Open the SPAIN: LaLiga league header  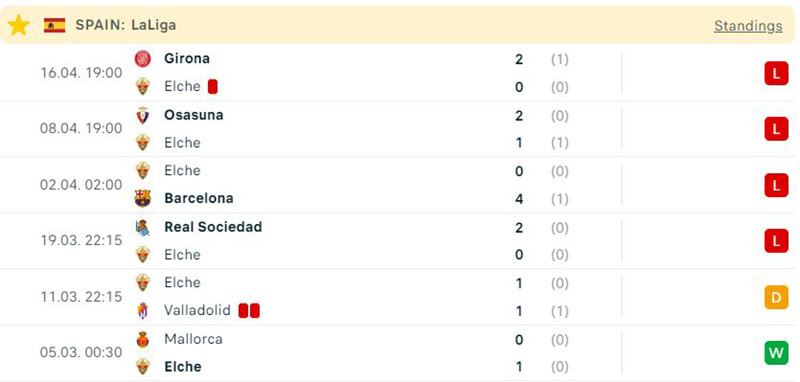[x=126, y=25]
